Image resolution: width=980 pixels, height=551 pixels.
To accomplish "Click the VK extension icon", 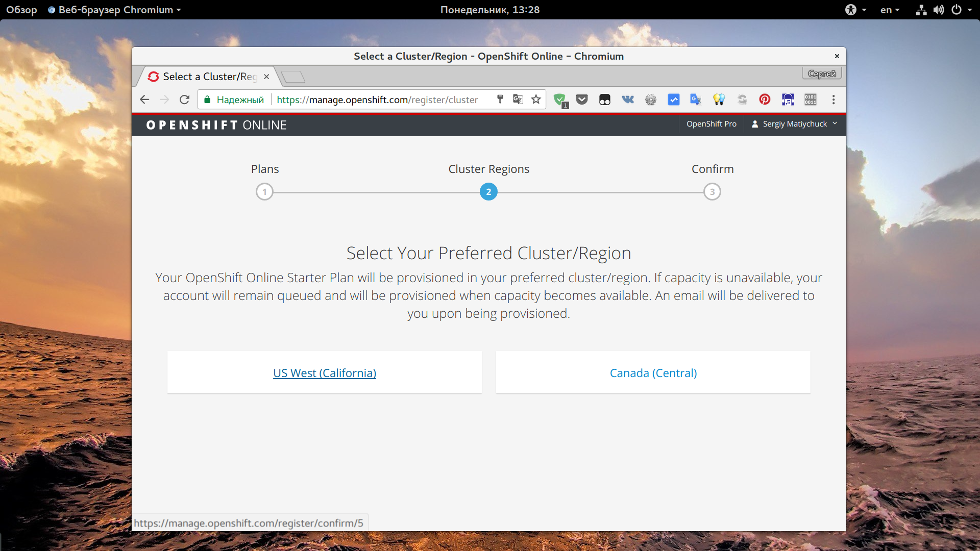I will coord(628,99).
